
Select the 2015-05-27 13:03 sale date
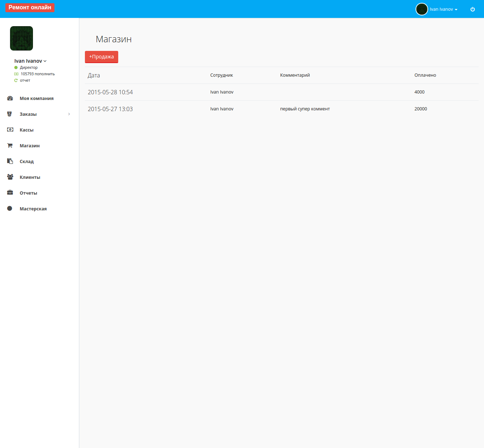coord(110,109)
